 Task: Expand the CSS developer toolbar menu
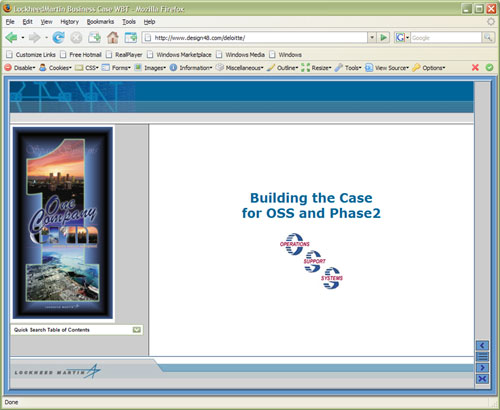(87, 68)
